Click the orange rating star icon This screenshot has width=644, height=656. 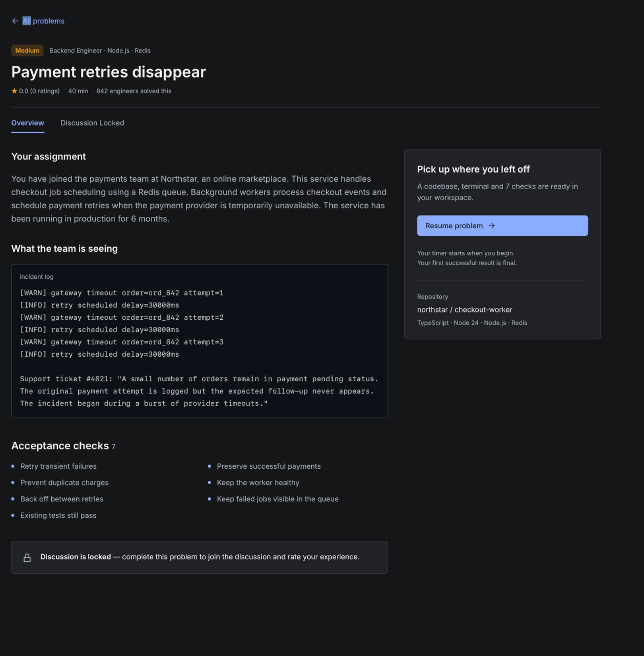coord(14,91)
